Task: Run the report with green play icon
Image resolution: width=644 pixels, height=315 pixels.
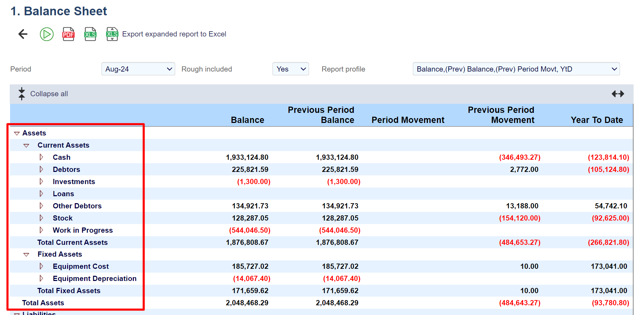Action: pos(47,34)
